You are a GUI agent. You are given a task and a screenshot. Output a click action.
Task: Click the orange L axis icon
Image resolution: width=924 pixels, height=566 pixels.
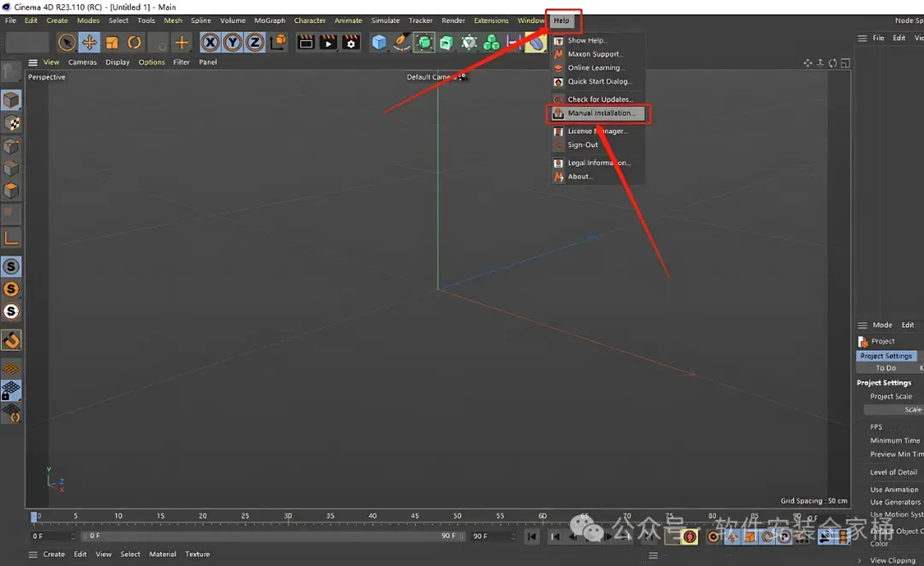[11, 238]
